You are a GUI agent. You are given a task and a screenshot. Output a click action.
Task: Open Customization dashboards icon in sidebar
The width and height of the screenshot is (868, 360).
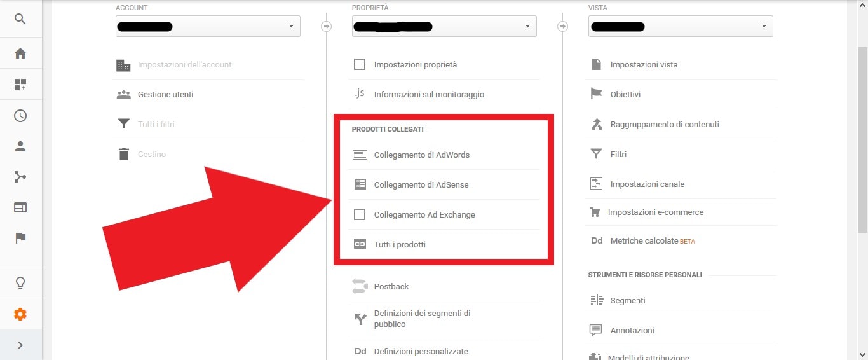20,85
